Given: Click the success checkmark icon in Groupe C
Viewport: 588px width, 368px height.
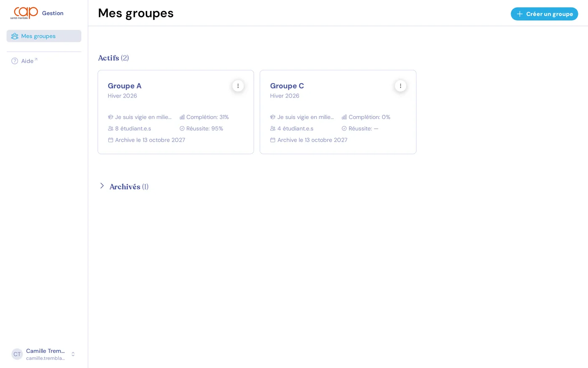Looking at the screenshot, I should pos(344,128).
